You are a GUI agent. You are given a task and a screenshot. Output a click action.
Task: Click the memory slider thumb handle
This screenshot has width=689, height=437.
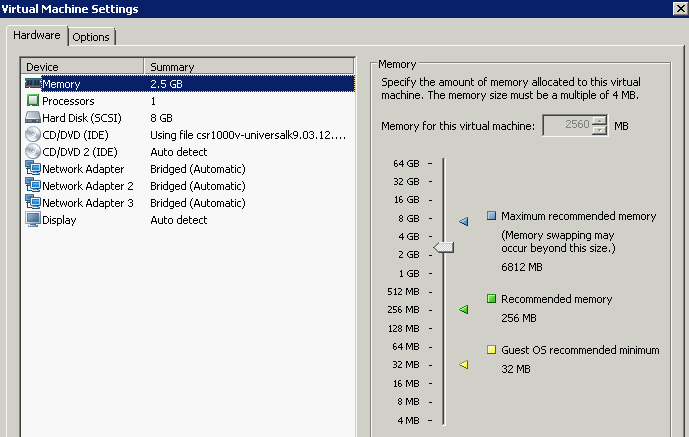(443, 247)
